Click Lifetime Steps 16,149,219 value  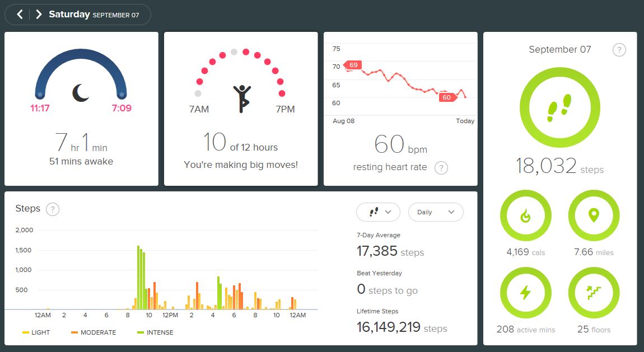402,327
